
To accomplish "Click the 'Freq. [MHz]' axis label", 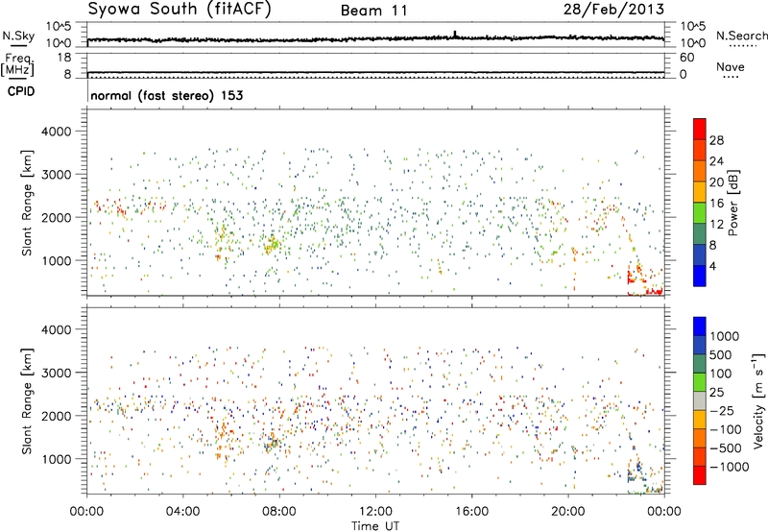I will [x=17, y=65].
